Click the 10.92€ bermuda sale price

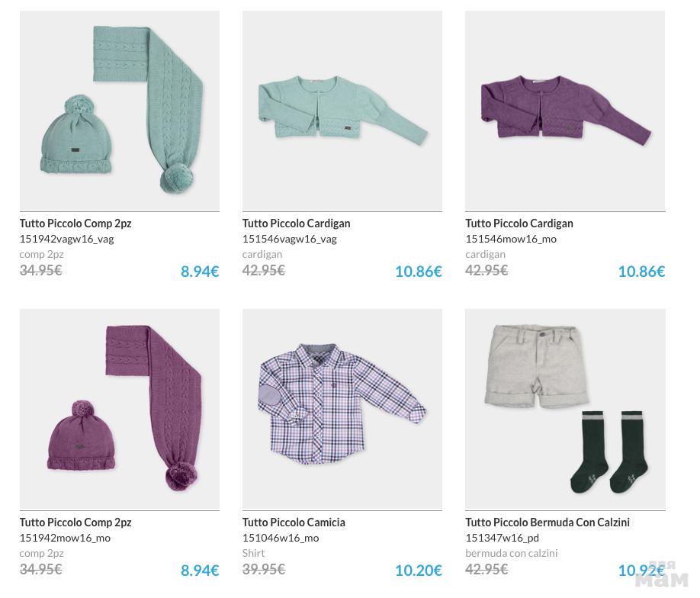click(x=641, y=571)
